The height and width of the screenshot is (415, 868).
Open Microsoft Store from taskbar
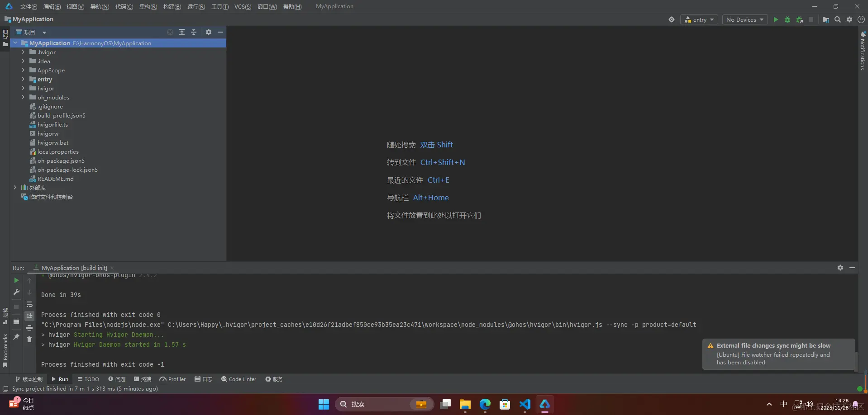coord(505,404)
